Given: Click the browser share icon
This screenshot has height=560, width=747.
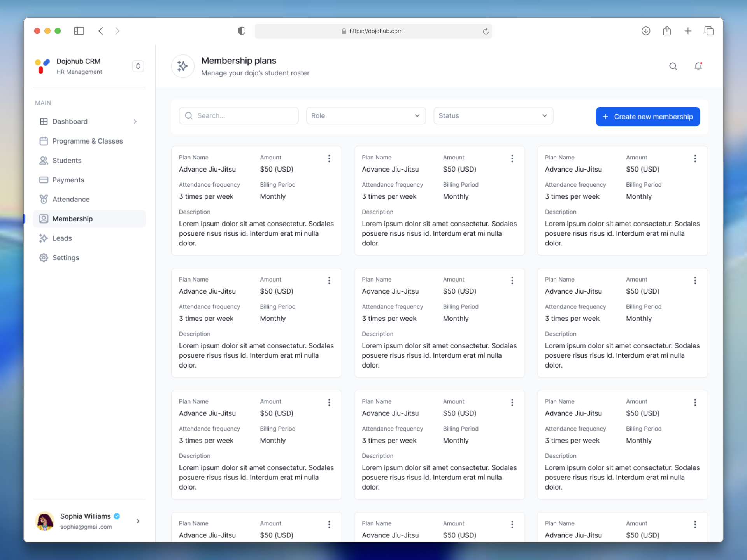Looking at the screenshot, I should (x=667, y=31).
